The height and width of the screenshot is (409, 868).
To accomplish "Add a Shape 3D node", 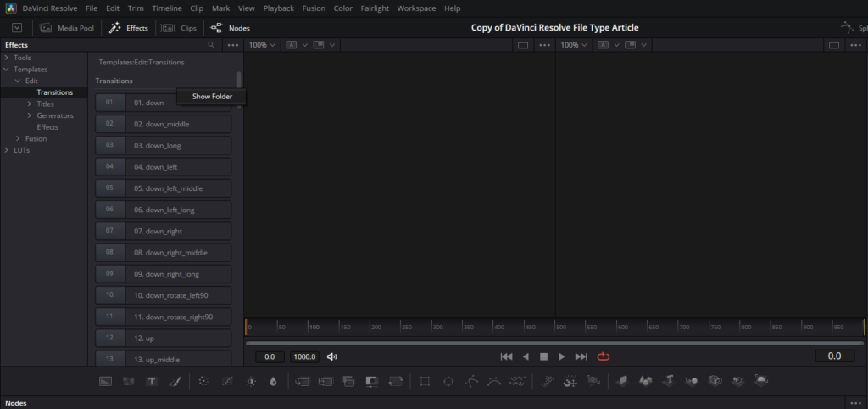I will click(645, 381).
